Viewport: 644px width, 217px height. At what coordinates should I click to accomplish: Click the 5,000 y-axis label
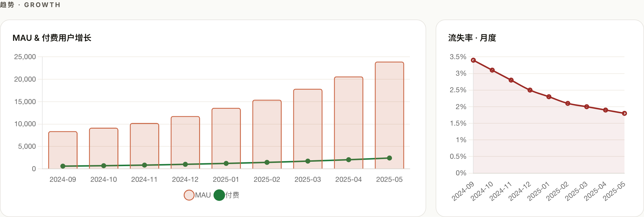27,146
